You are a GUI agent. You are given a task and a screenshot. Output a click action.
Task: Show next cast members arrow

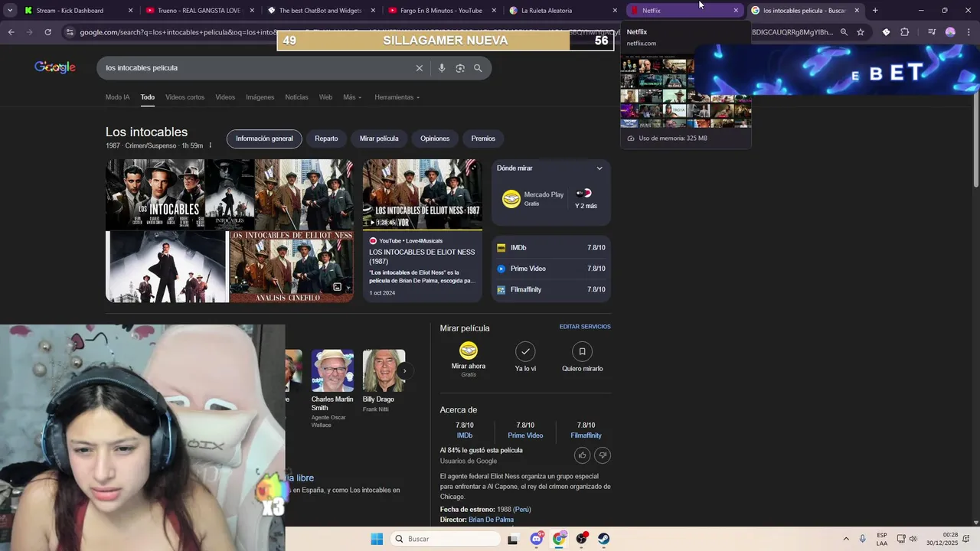coord(404,371)
